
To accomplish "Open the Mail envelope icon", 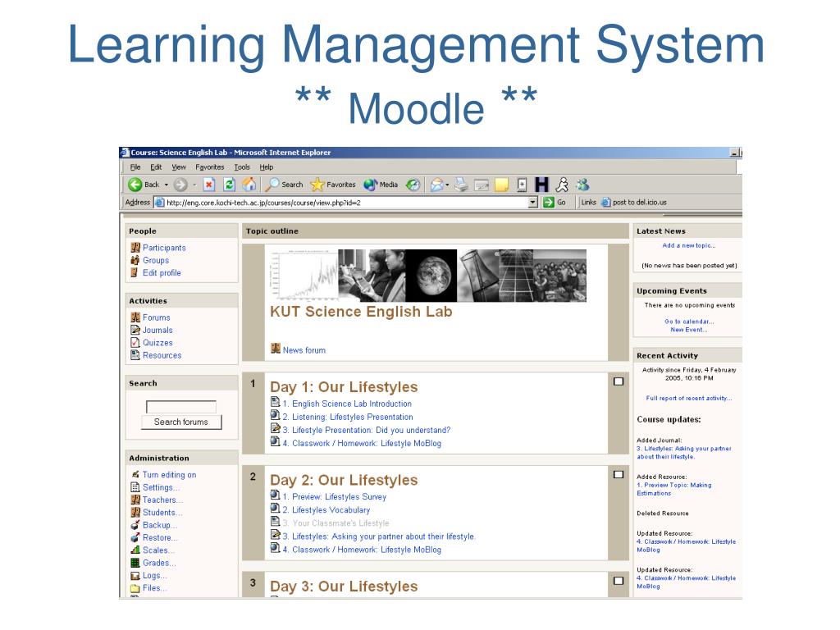I will click(x=437, y=185).
